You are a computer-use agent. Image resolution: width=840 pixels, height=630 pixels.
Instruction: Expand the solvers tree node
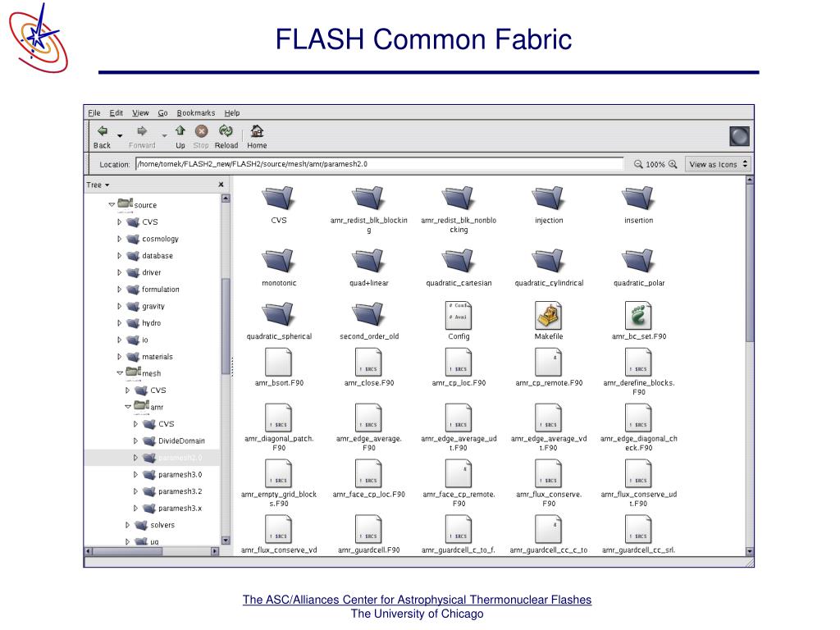pyautogui.click(x=127, y=525)
